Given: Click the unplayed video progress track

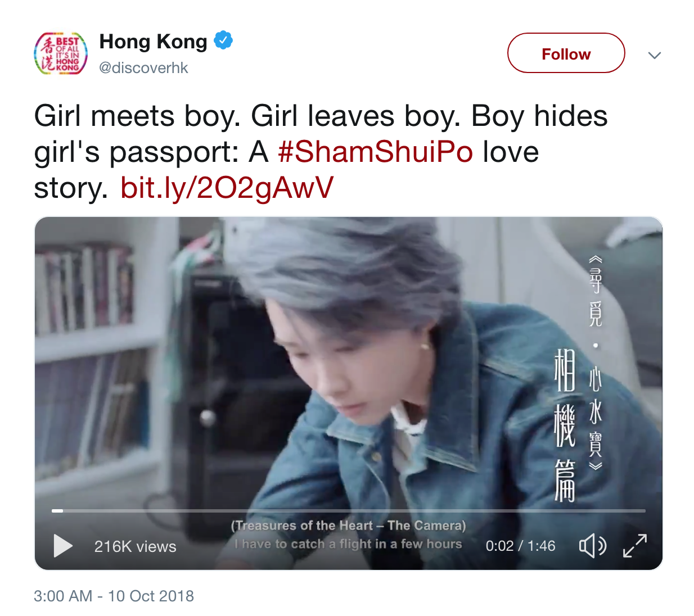Looking at the screenshot, I should pos(354,511).
